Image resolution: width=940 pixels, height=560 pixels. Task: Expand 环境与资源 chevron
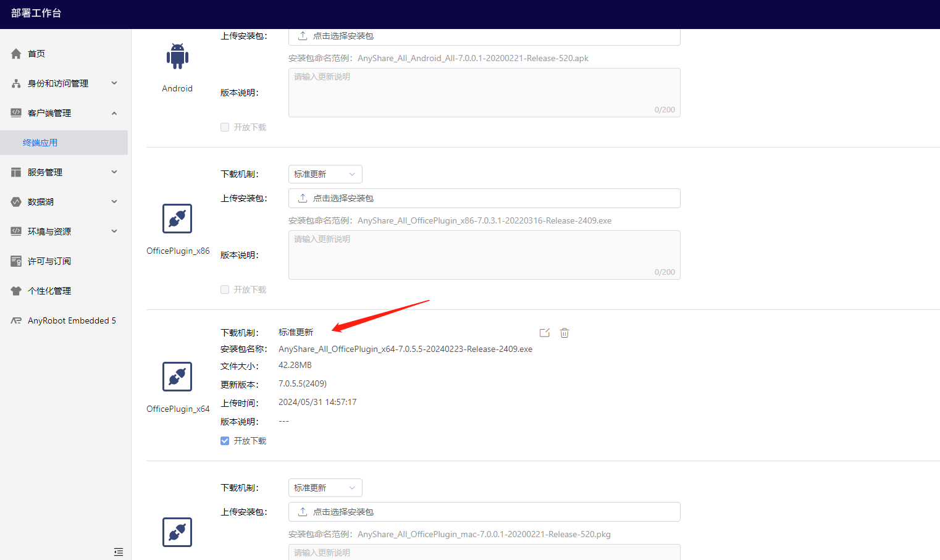[x=114, y=231]
